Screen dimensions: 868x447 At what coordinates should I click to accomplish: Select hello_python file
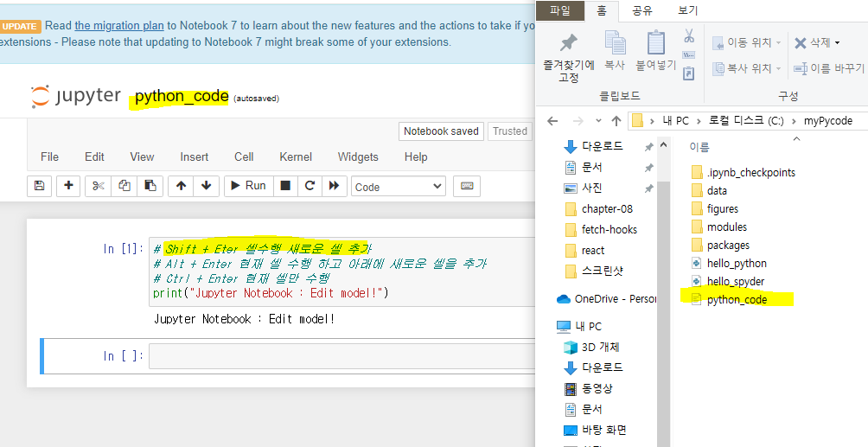[729, 263]
